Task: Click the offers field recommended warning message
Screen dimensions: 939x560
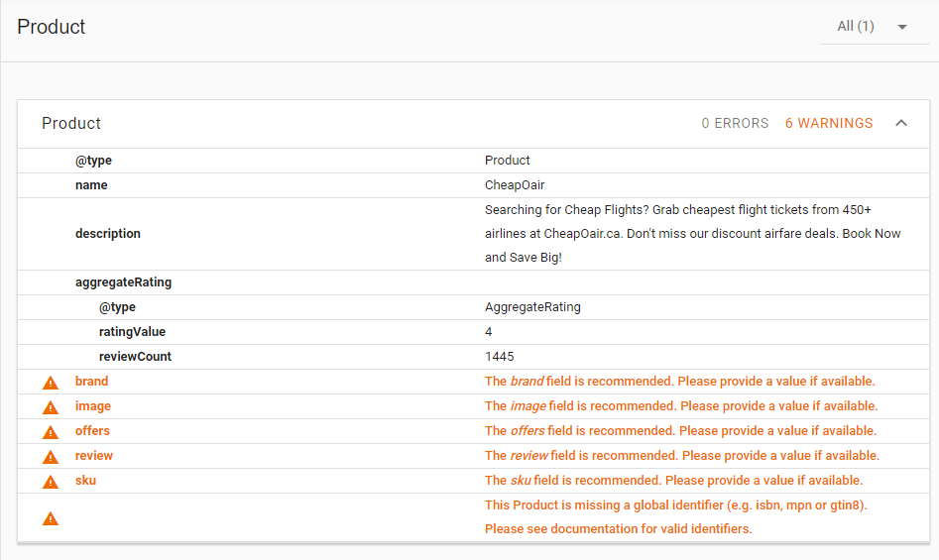Action: [x=680, y=431]
